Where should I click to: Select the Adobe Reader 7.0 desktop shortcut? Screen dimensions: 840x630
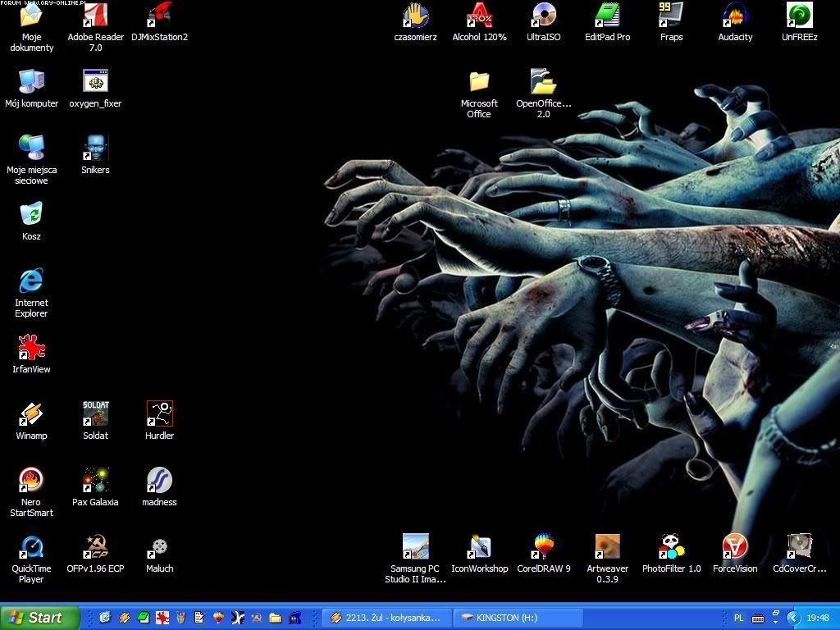tap(95, 28)
